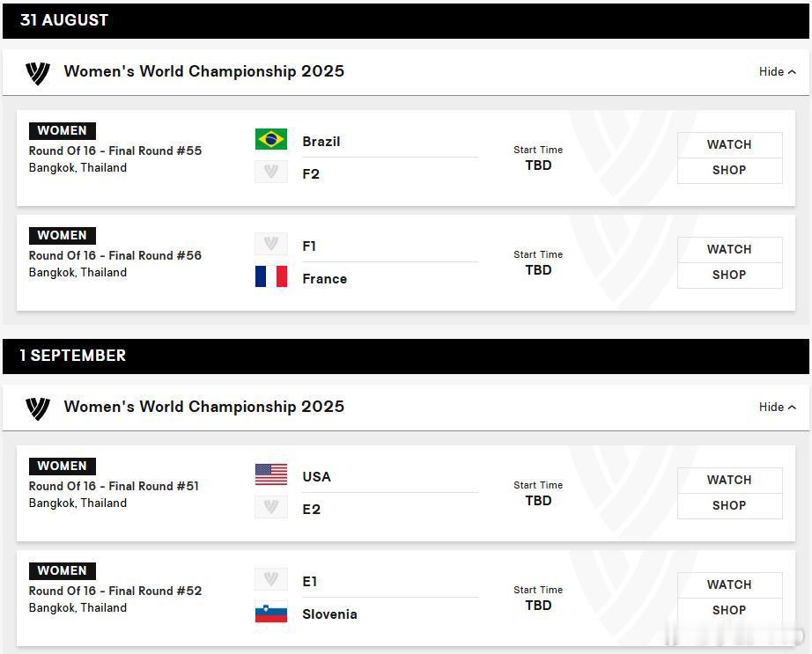
Task: Click the Brazil flag icon
Action: (x=271, y=139)
